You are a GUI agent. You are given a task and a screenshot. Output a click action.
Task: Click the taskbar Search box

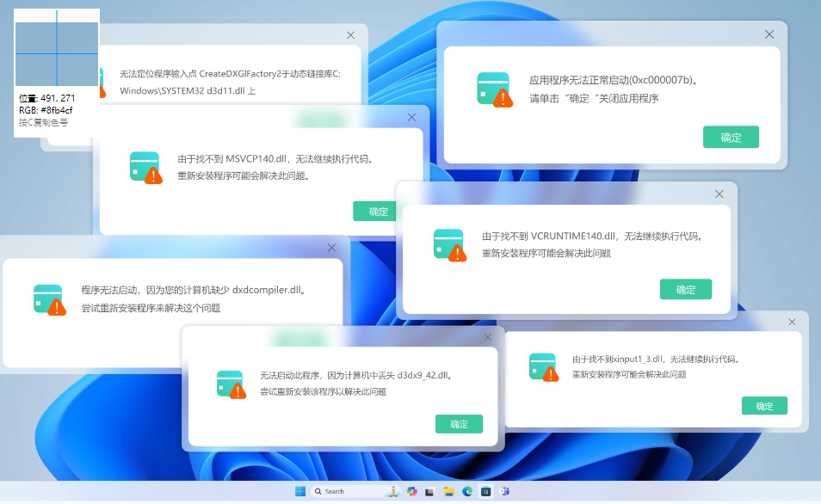tap(355, 491)
